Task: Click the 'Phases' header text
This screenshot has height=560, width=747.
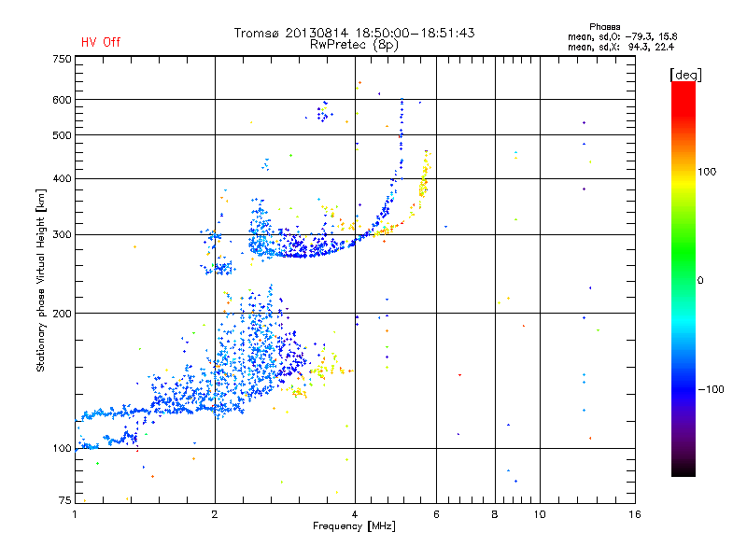Action: click(604, 27)
